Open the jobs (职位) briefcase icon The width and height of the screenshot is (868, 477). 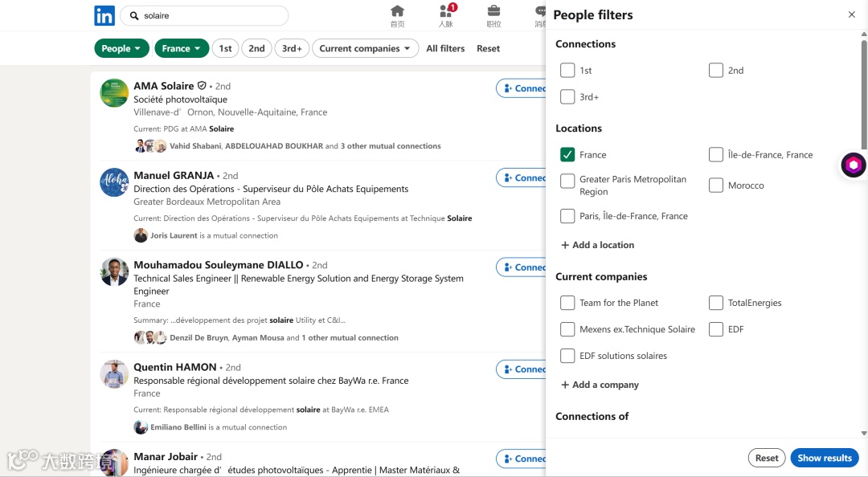point(493,11)
